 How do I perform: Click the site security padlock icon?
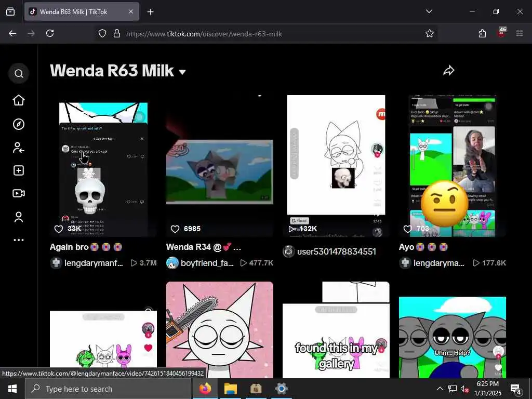(117, 33)
